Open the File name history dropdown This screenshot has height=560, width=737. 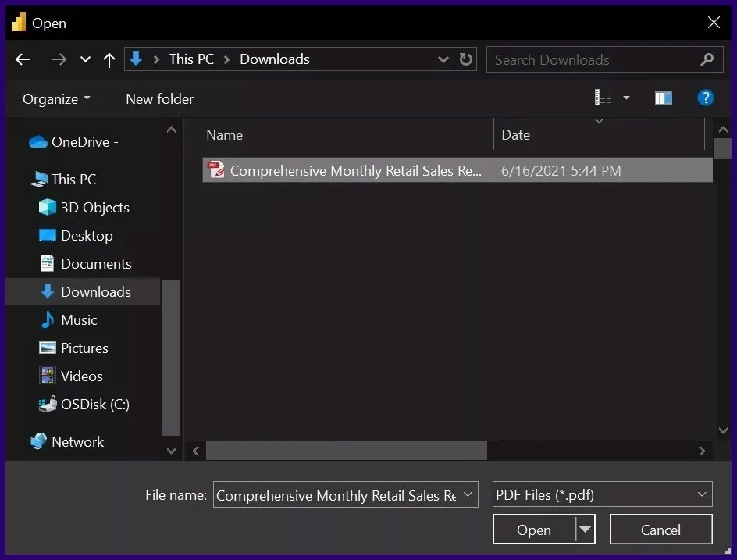pos(468,494)
